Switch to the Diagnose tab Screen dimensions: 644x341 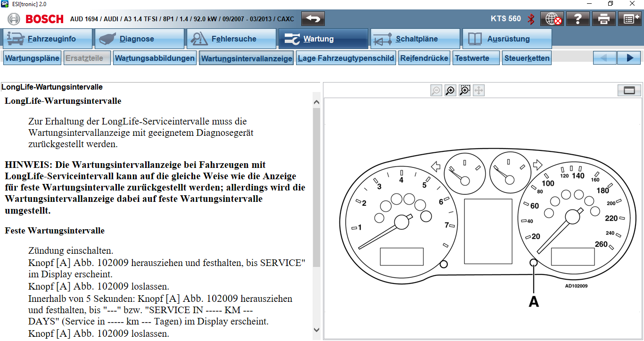[139, 39]
